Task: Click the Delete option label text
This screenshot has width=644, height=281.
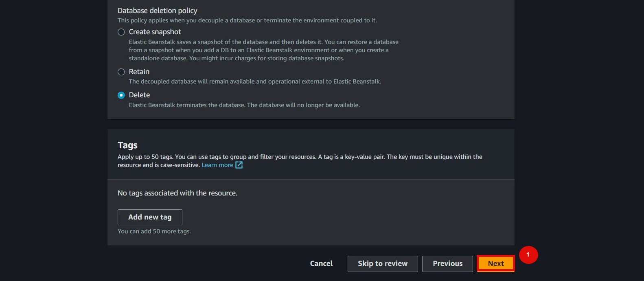Action: coord(139,95)
